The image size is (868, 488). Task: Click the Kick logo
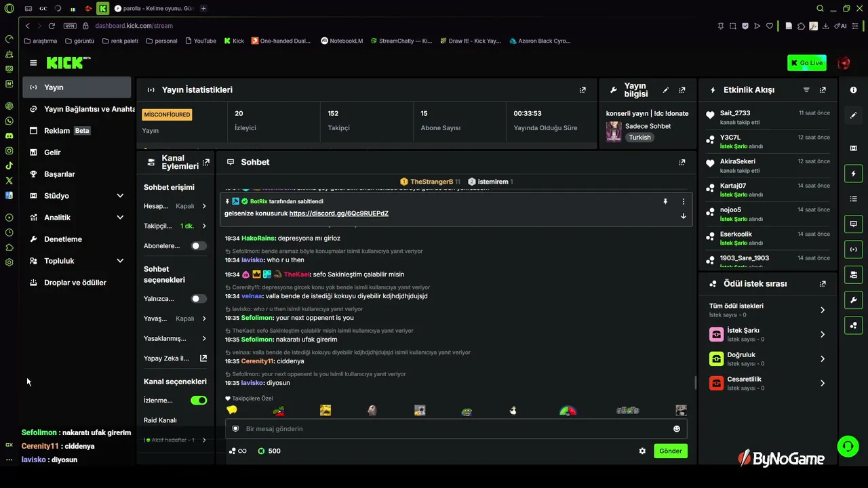pos(68,62)
